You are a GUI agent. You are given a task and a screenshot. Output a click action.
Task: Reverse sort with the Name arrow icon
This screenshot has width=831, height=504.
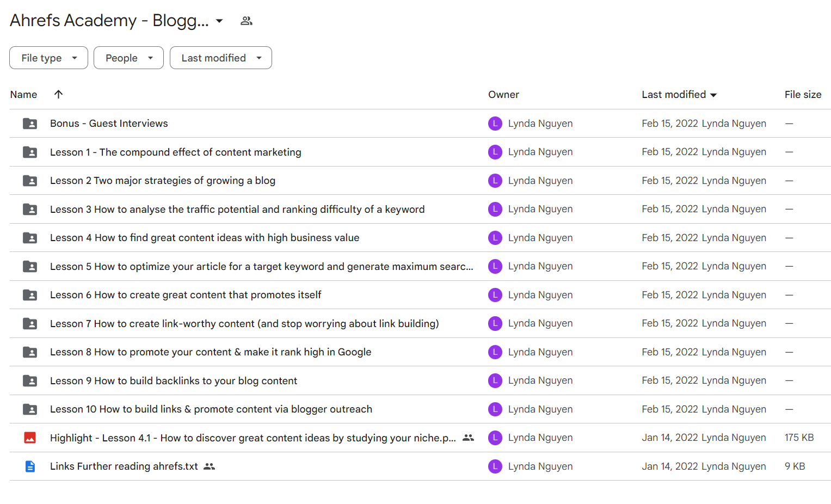(x=59, y=94)
